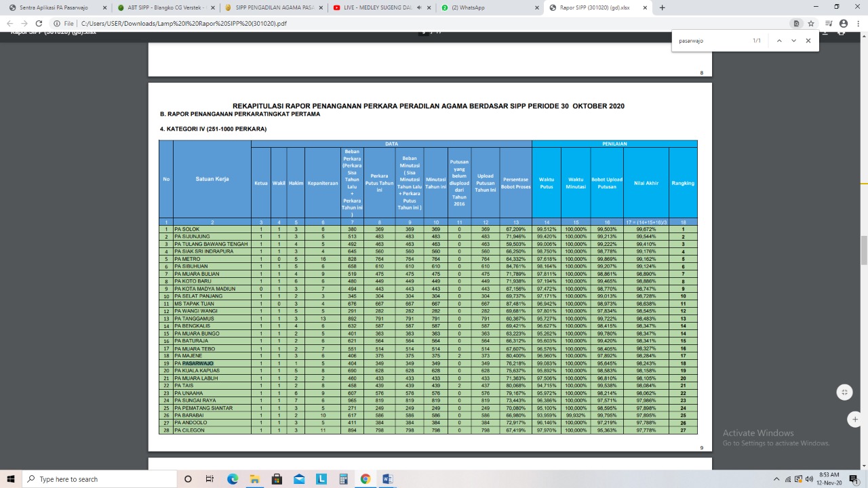Click the PA SOLOK row name

coord(187,229)
